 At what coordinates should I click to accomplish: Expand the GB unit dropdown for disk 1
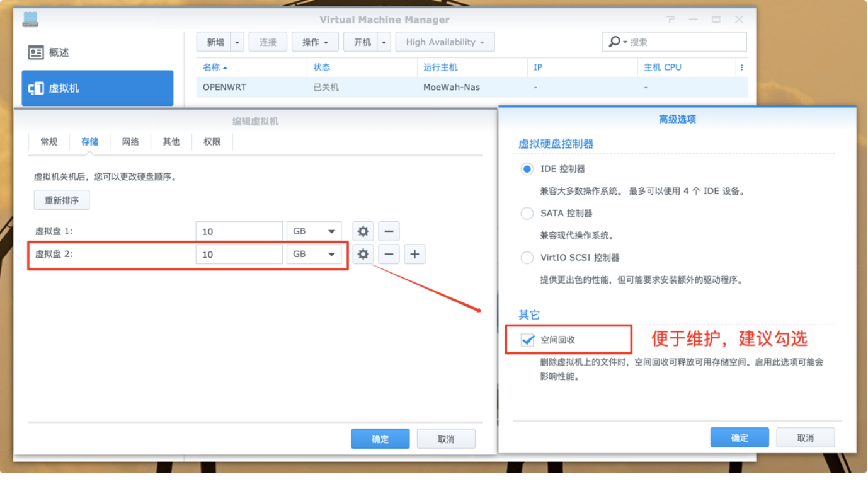coord(314,231)
